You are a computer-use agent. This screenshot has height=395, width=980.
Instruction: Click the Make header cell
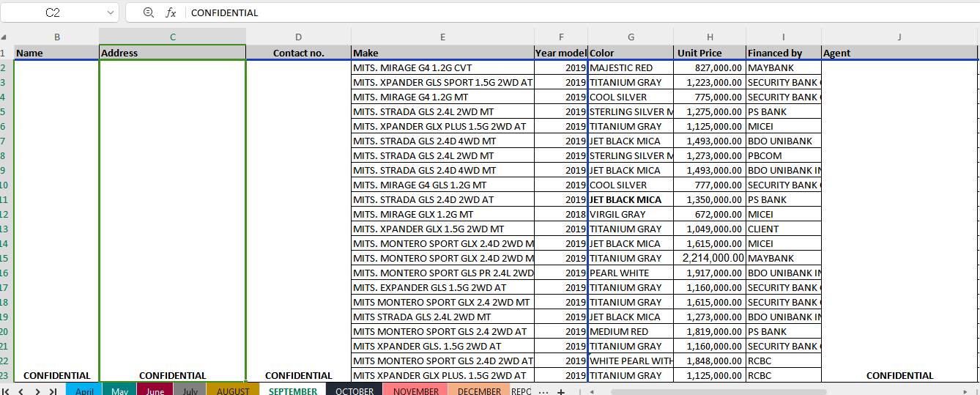click(443, 53)
